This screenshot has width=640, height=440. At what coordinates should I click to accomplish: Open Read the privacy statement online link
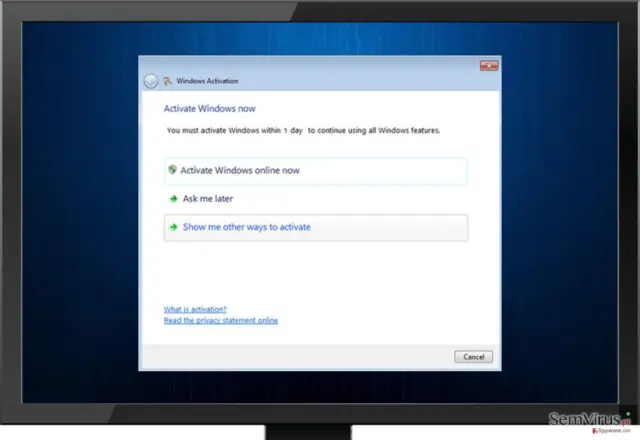click(221, 320)
